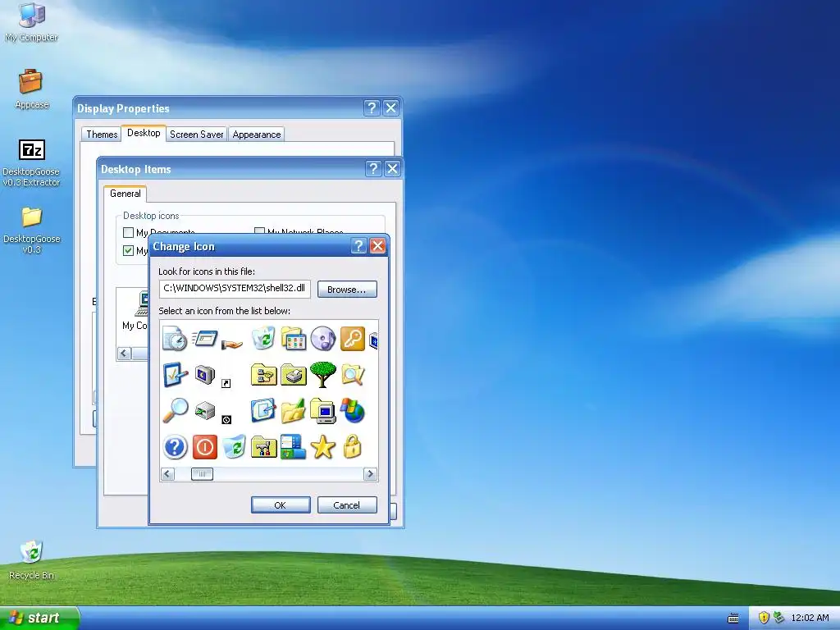Select the Run window icon
The width and height of the screenshot is (840, 630).
click(x=204, y=339)
